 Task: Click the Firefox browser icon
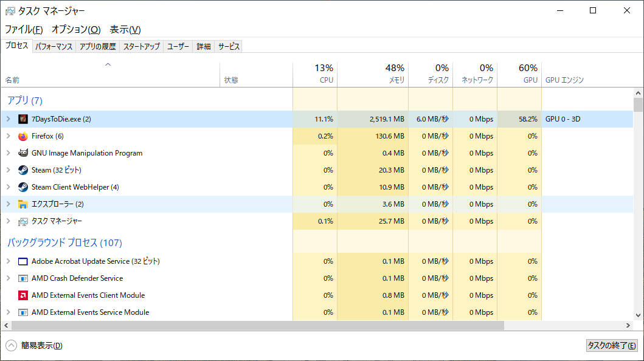23,136
